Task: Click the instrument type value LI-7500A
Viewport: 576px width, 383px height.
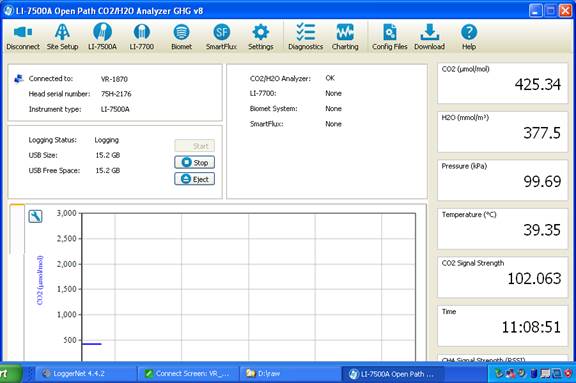Action: 115,109
